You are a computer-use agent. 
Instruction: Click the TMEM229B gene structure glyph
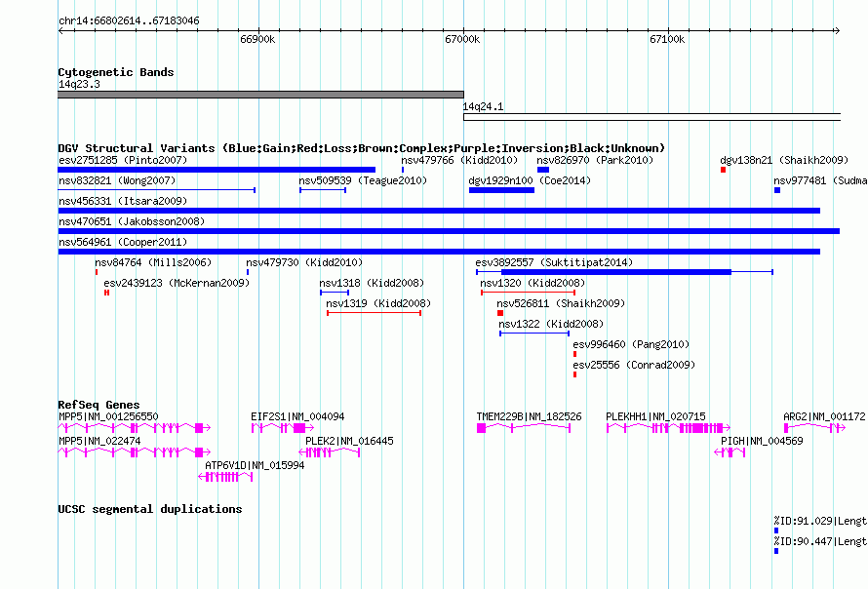(523, 427)
